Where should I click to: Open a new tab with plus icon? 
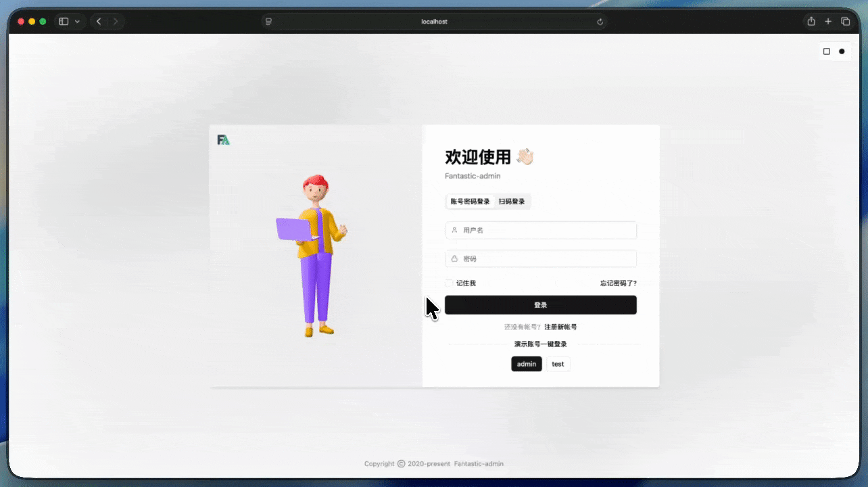coord(828,22)
